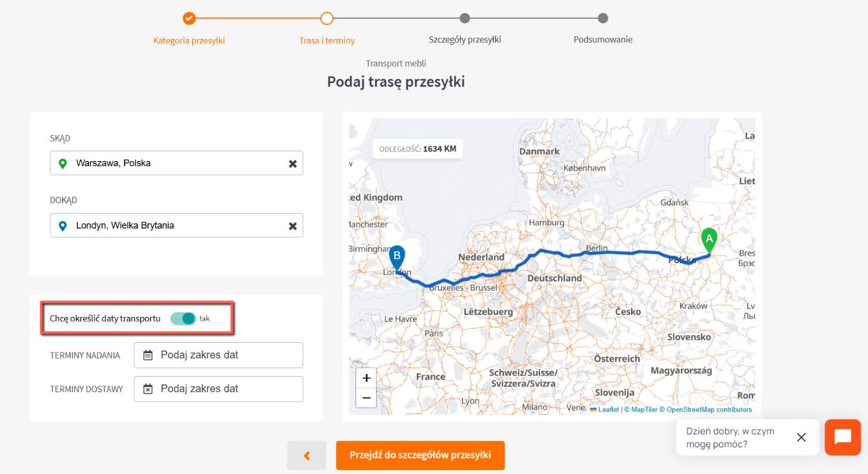The image size is (868, 474).
Task: Toggle the transport dates switch off
Action: [183, 319]
